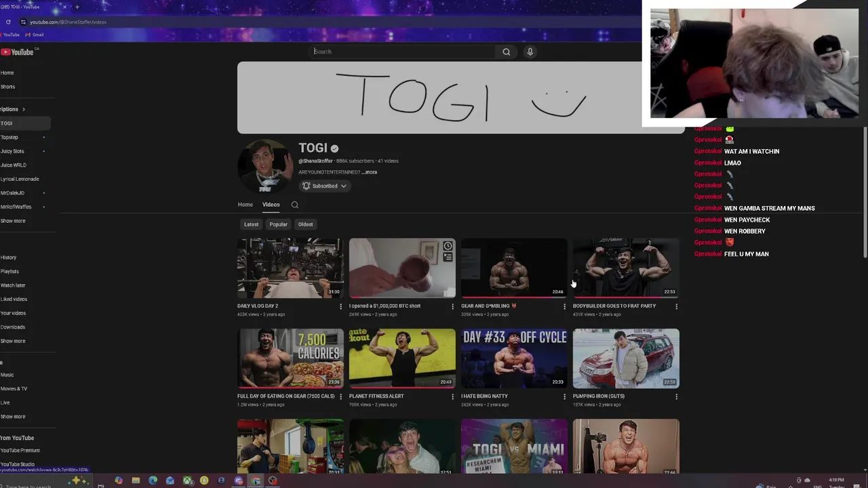
Task: Switch to the channel Home tab
Action: tap(245, 205)
